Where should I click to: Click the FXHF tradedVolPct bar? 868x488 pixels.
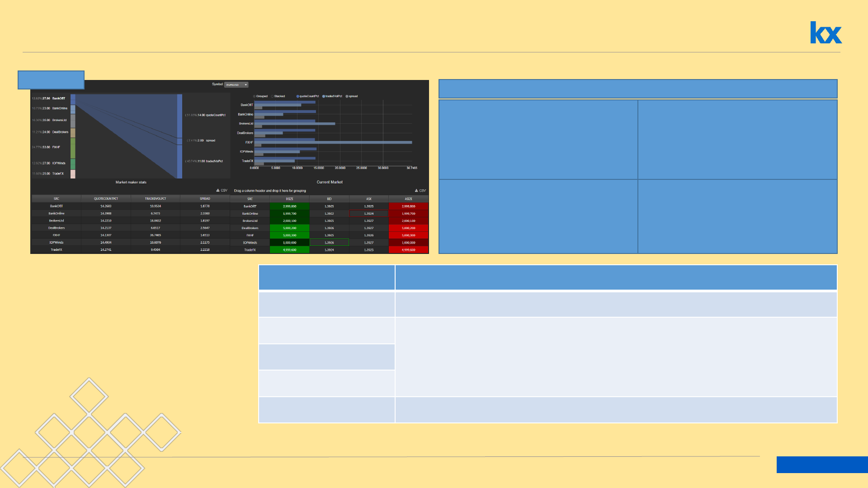point(333,142)
